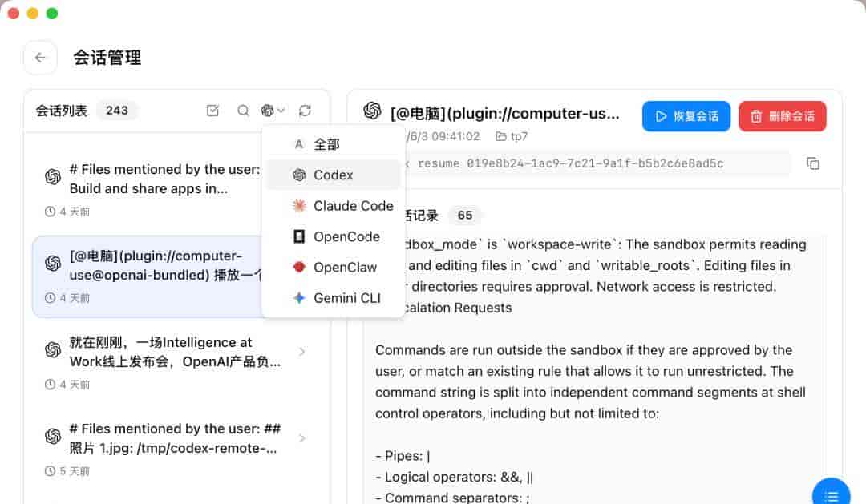Image resolution: width=866 pixels, height=504 pixels.
Task: Click the Codex icon of 'Build and share apps' session
Action: (x=52, y=176)
